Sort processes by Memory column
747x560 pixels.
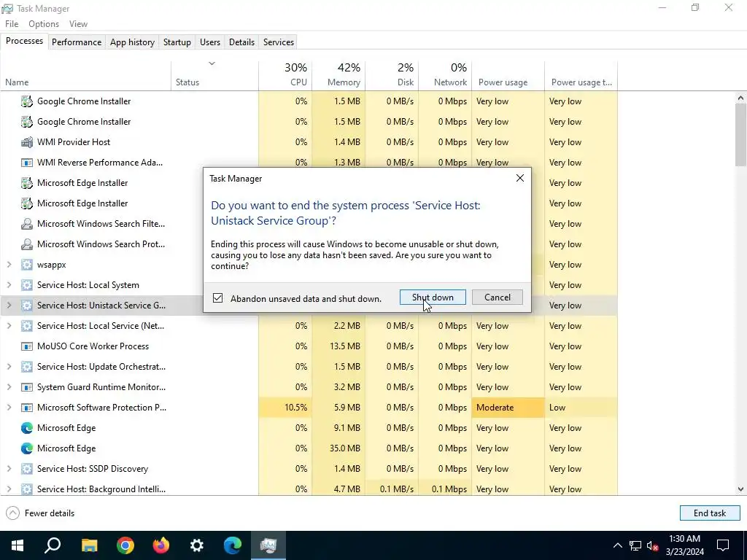pos(338,75)
